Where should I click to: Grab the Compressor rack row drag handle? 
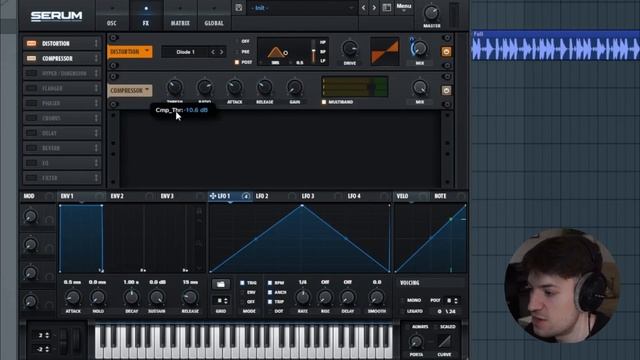coord(96,58)
